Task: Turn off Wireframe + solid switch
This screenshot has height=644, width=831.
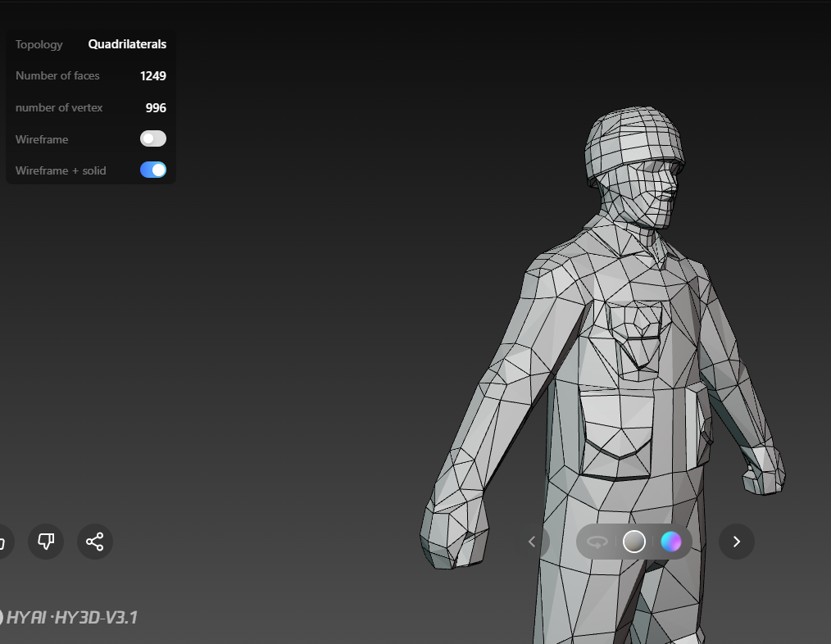Action: point(153,170)
